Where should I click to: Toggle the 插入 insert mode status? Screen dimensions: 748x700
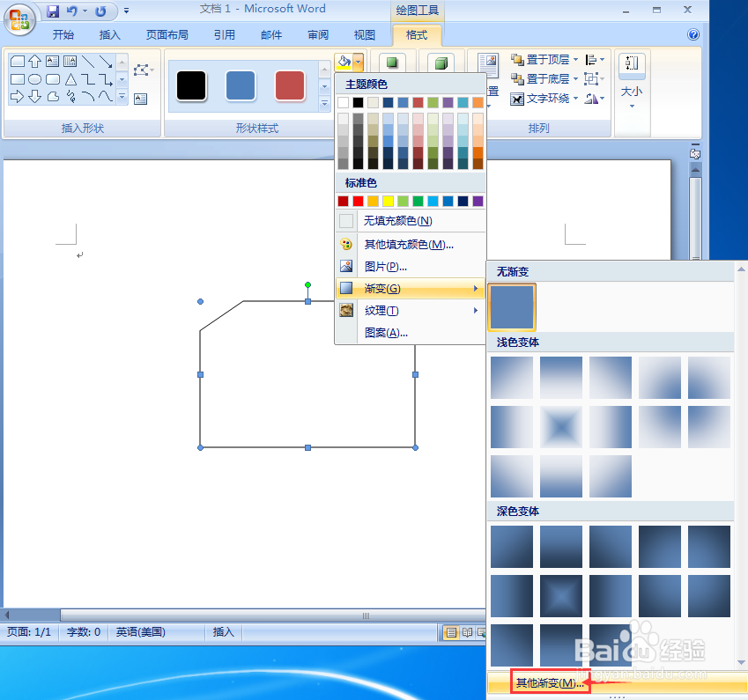tap(223, 632)
